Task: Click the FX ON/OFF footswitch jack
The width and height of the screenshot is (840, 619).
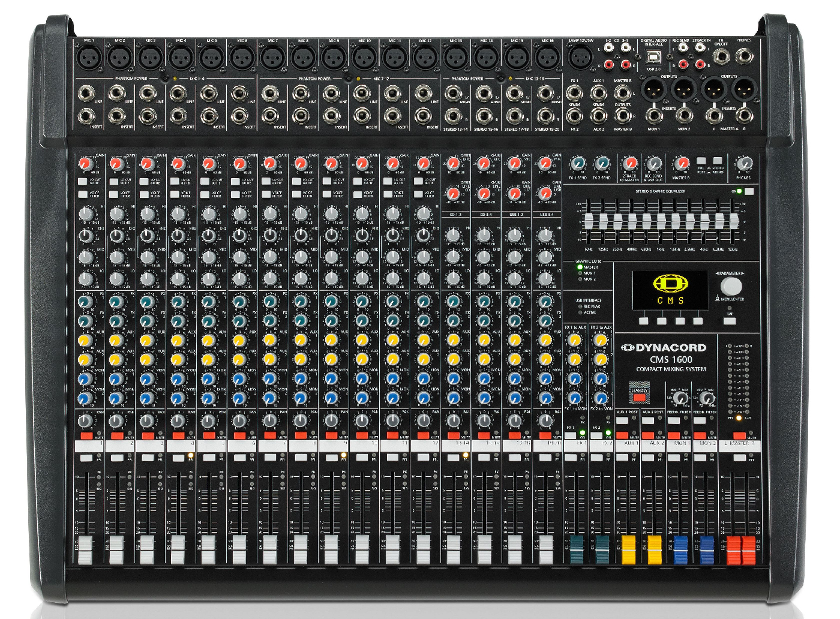Action: [721, 56]
